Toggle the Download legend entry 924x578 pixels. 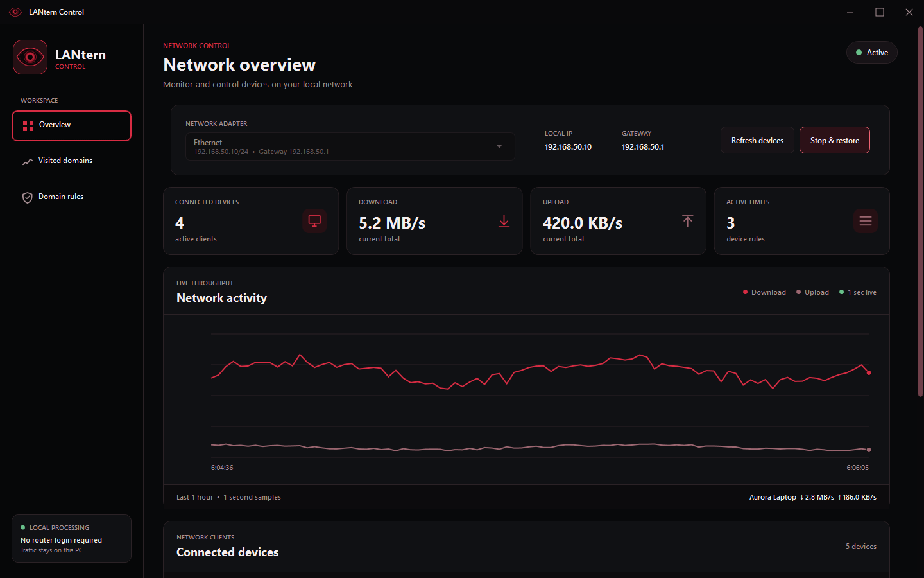764,292
